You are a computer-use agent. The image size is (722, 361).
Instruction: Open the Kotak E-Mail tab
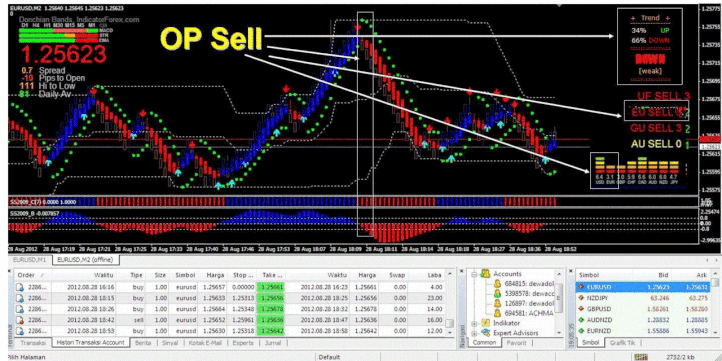tap(205, 343)
